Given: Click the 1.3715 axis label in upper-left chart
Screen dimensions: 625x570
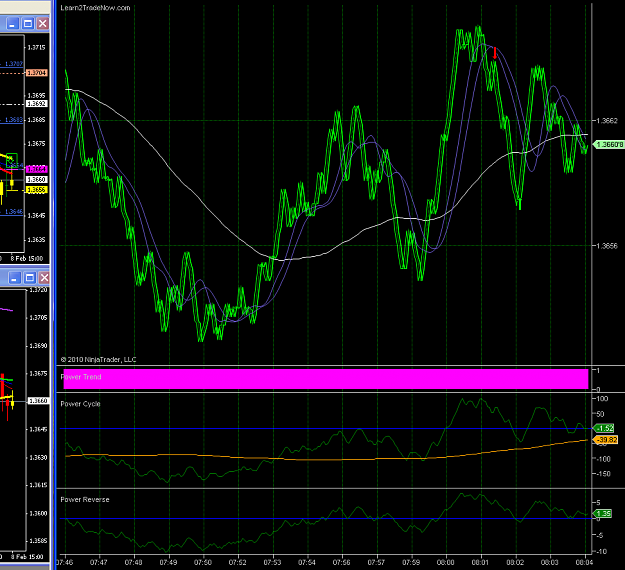Looking at the screenshot, I should coord(36,47).
